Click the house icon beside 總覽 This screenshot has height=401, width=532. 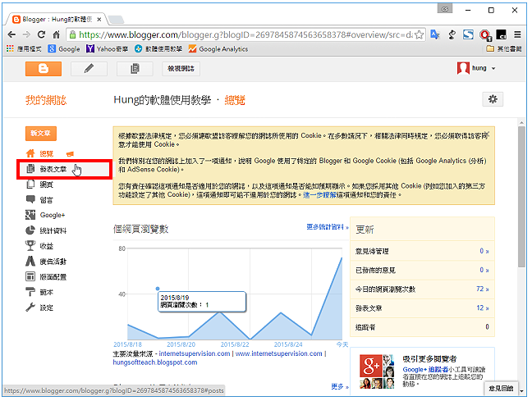coord(30,153)
